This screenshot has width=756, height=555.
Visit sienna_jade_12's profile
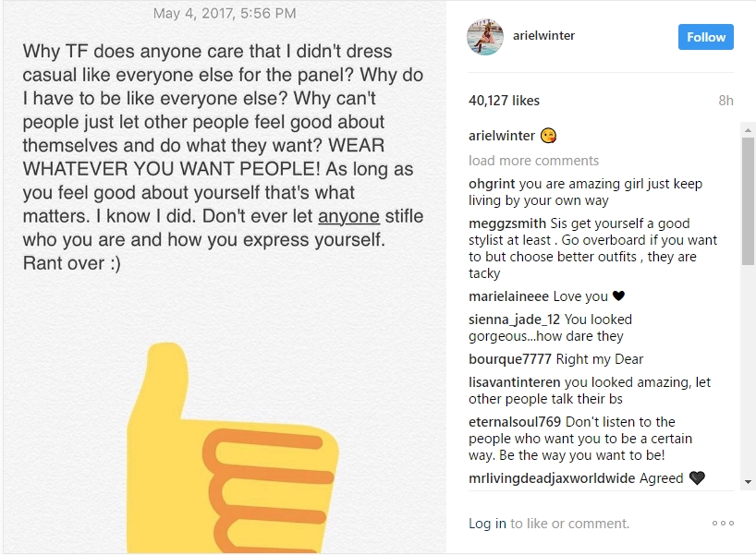pyautogui.click(x=515, y=320)
